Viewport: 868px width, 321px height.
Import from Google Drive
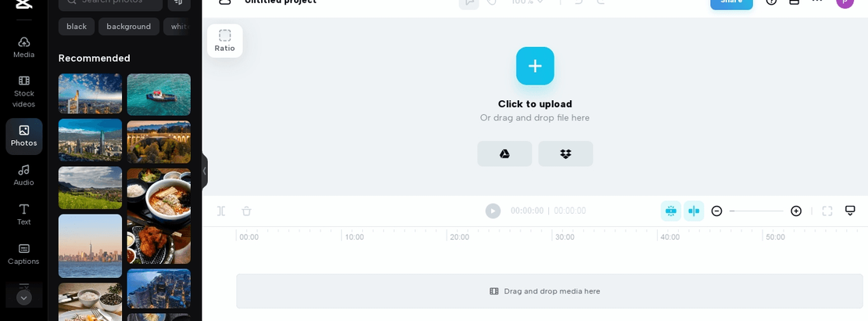(x=504, y=153)
